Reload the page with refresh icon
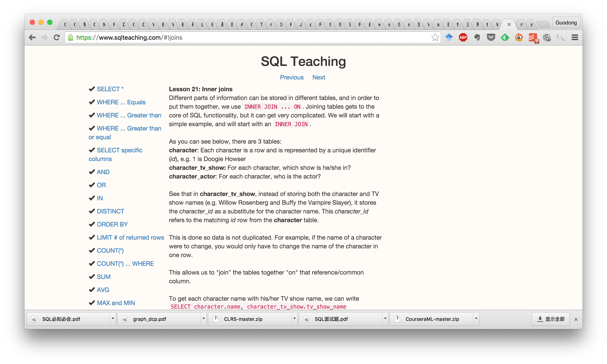The width and height of the screenshot is (607, 364). pos(57,38)
